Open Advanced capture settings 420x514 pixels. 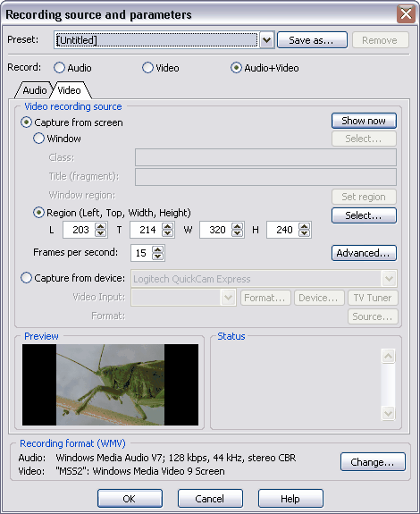(364, 253)
